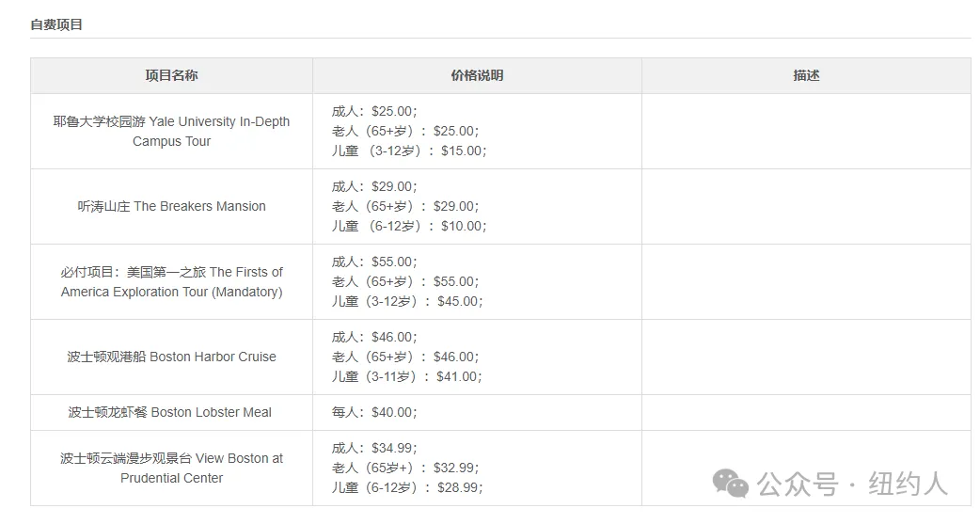Viewport: 980px width, 524px height.
Task: Click the Yale University In-Depth Campus Tour cell
Action: [x=171, y=132]
